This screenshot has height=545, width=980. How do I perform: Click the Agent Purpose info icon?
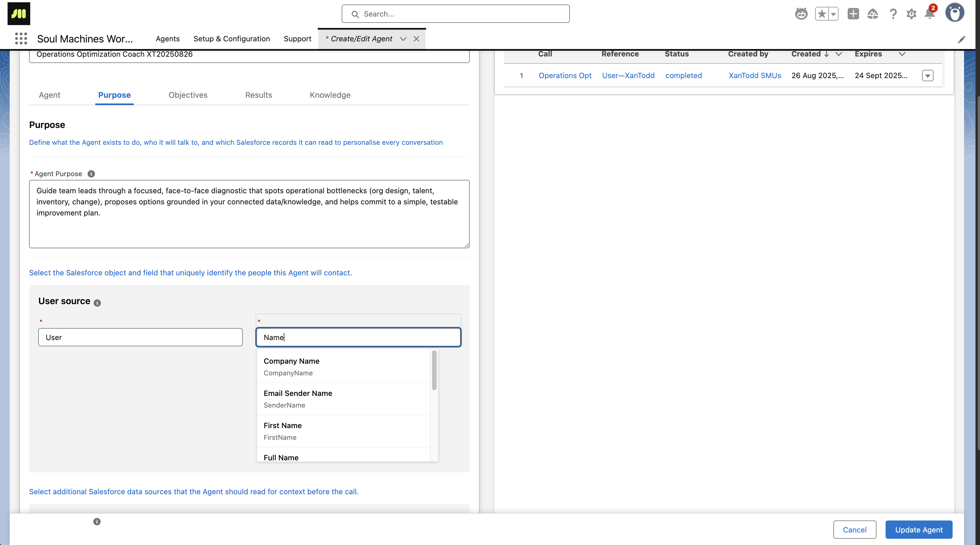[x=91, y=174]
